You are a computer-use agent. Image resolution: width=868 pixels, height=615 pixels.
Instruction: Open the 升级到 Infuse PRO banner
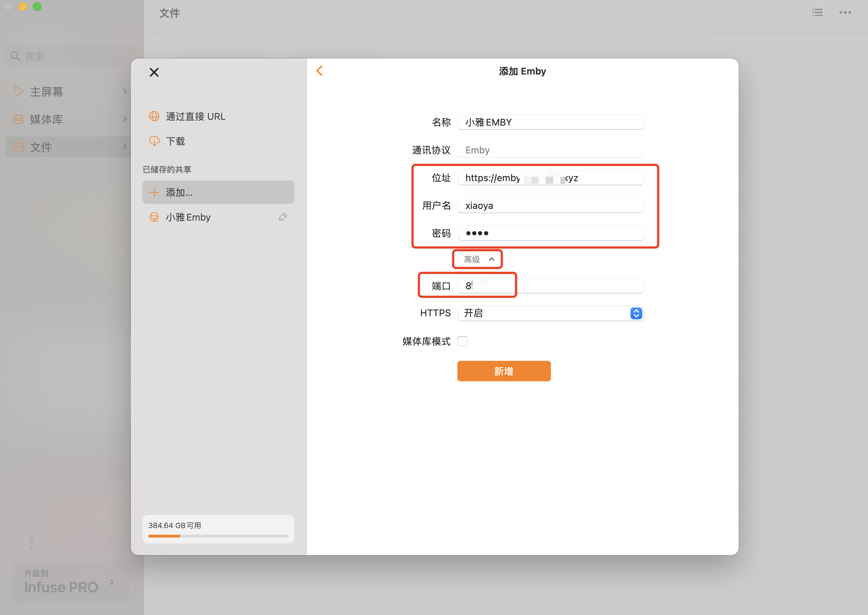(x=71, y=582)
